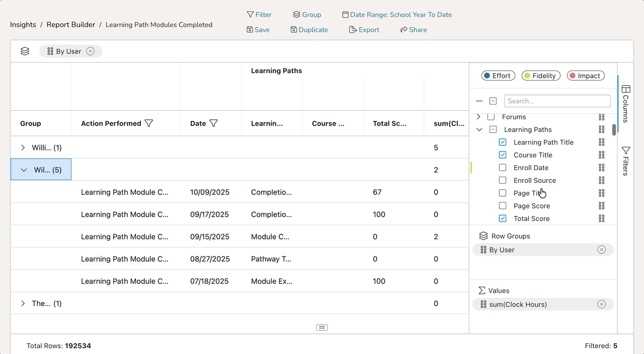Uncheck the Course Title column
The height and width of the screenshot is (354, 644).
[x=503, y=155]
